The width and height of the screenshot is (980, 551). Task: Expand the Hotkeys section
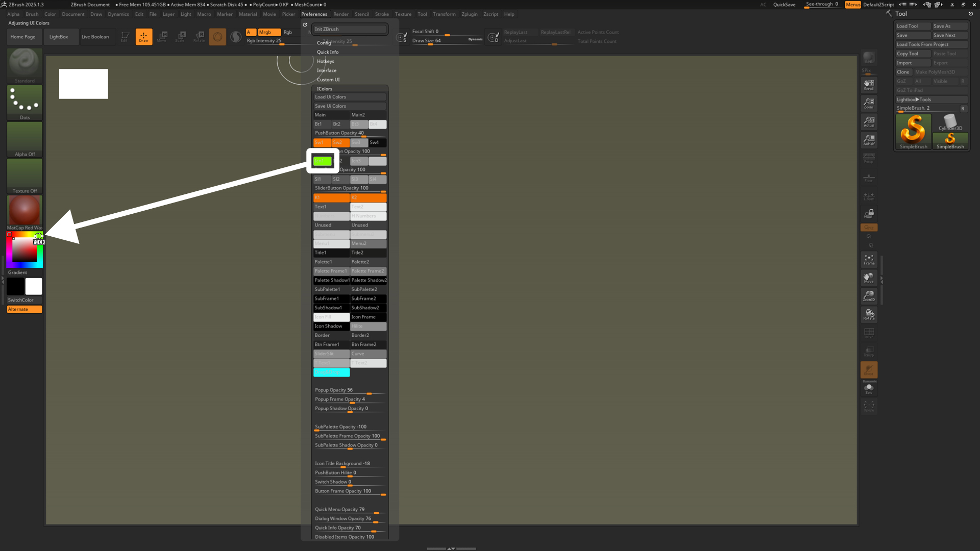[326, 61]
